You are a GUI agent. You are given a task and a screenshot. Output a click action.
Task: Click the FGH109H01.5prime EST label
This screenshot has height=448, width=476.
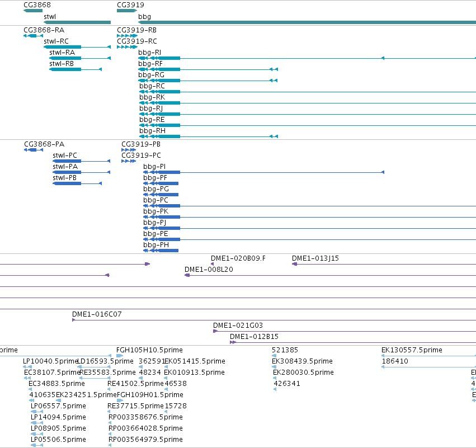(x=150, y=395)
